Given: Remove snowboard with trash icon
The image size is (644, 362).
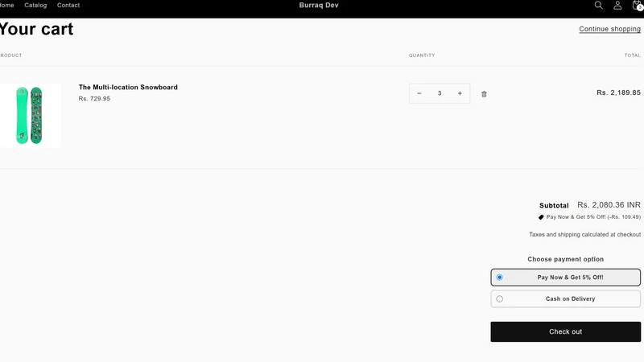Looking at the screenshot, I should pyautogui.click(x=484, y=94).
